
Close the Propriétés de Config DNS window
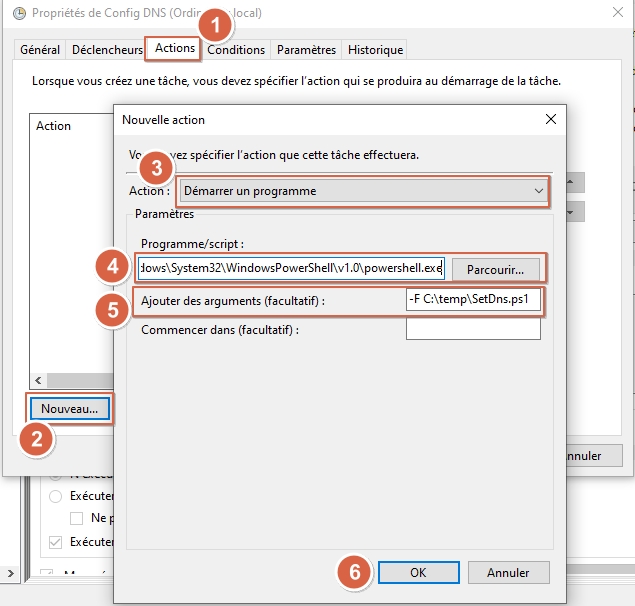618,13
